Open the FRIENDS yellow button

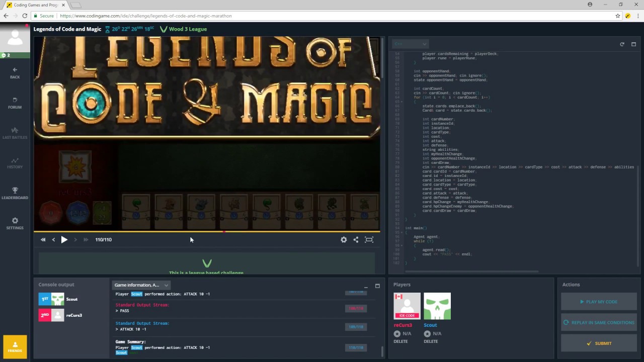(15, 346)
